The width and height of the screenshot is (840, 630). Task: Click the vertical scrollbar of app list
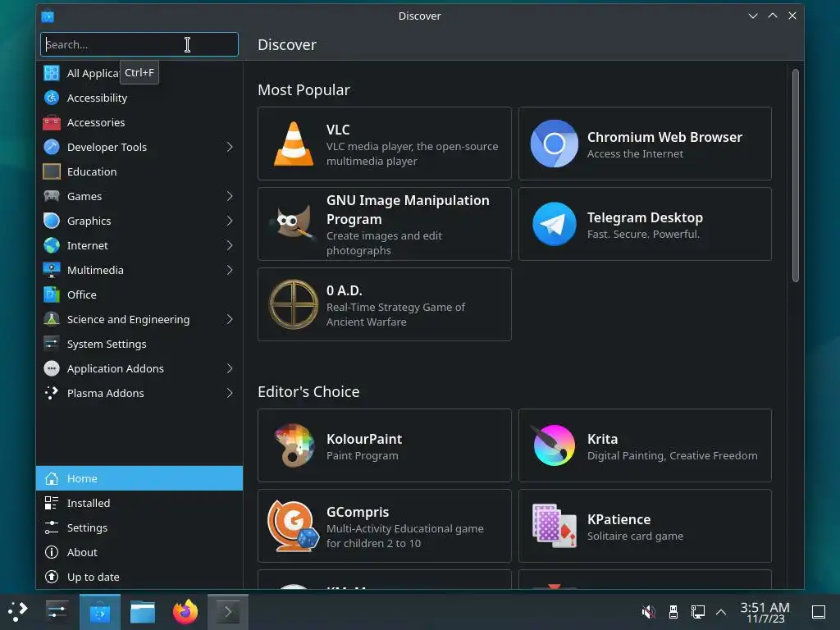click(x=796, y=175)
